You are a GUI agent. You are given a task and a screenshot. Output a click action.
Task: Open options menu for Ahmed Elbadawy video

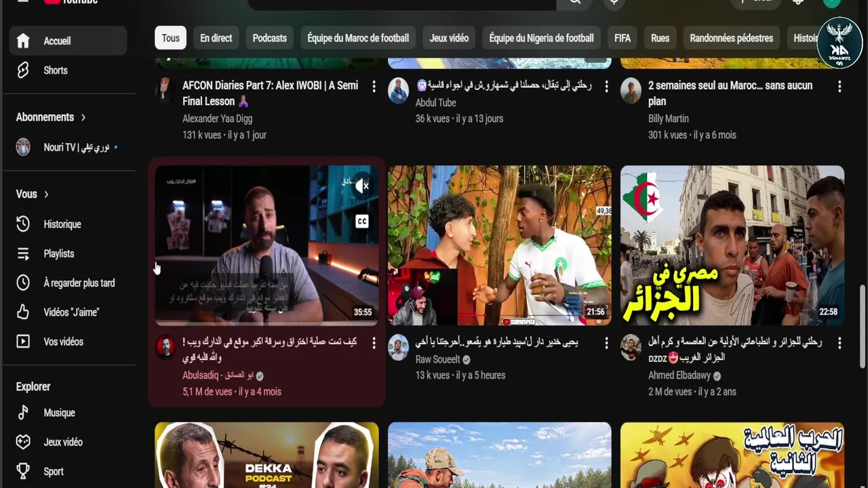[x=840, y=344]
